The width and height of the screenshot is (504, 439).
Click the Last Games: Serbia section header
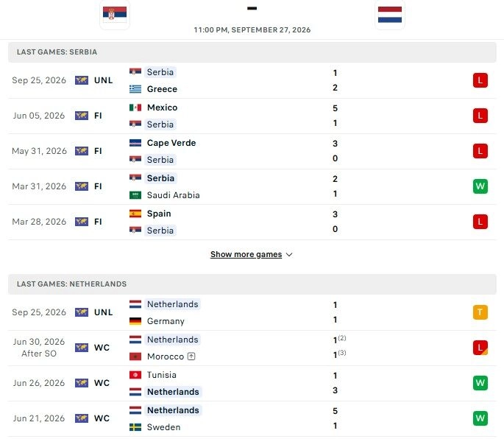coord(252,52)
